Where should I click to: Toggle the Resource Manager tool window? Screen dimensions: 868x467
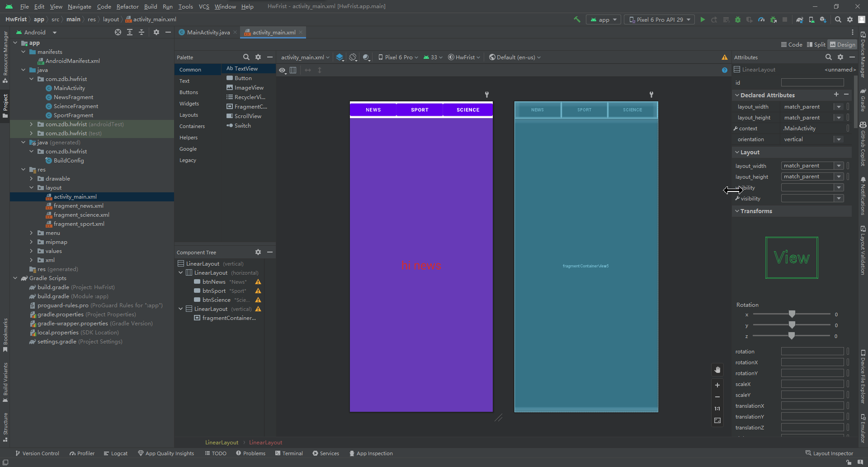pyautogui.click(x=5, y=57)
